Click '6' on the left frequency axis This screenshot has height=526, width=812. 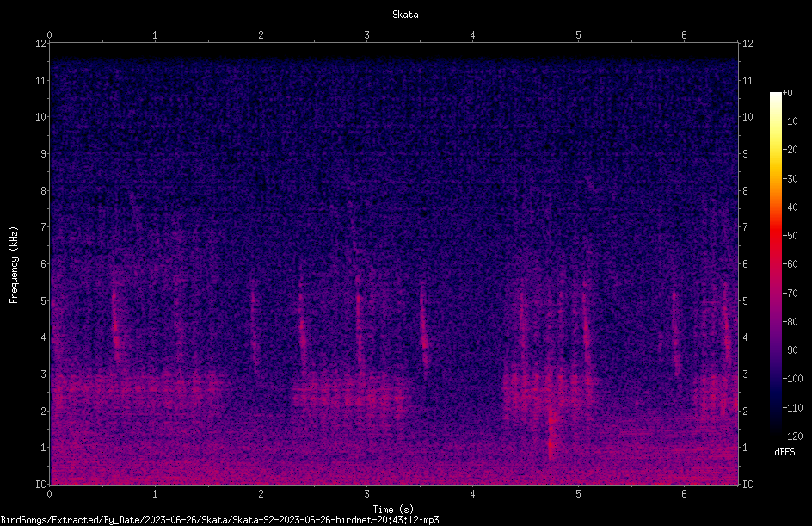(43, 263)
